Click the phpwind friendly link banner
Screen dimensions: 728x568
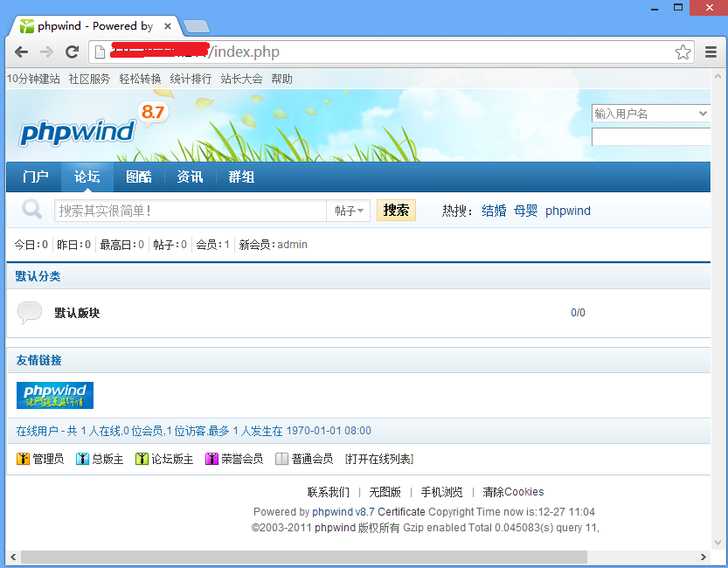tap(55, 395)
